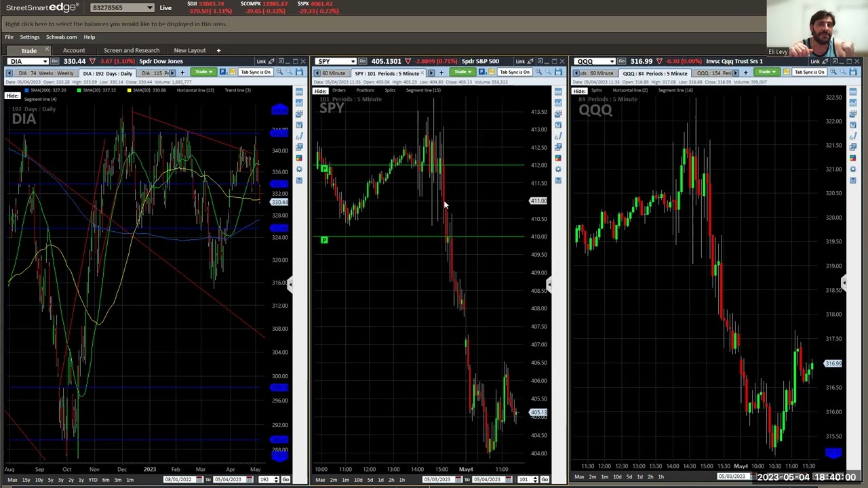Click the Link chain icon in SPY window

pyautogui.click(x=529, y=62)
